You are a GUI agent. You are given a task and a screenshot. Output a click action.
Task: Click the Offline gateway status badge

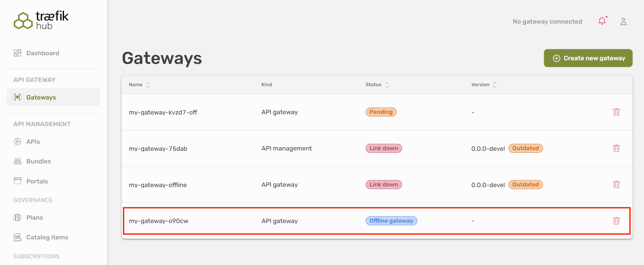[391, 221]
